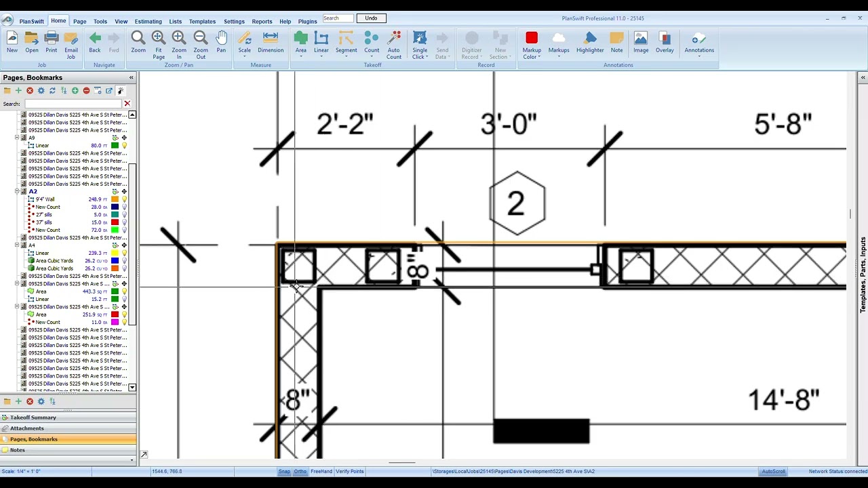Image resolution: width=868 pixels, height=488 pixels.
Task: Click the settings gear in Pages toolbar
Action: click(x=41, y=91)
